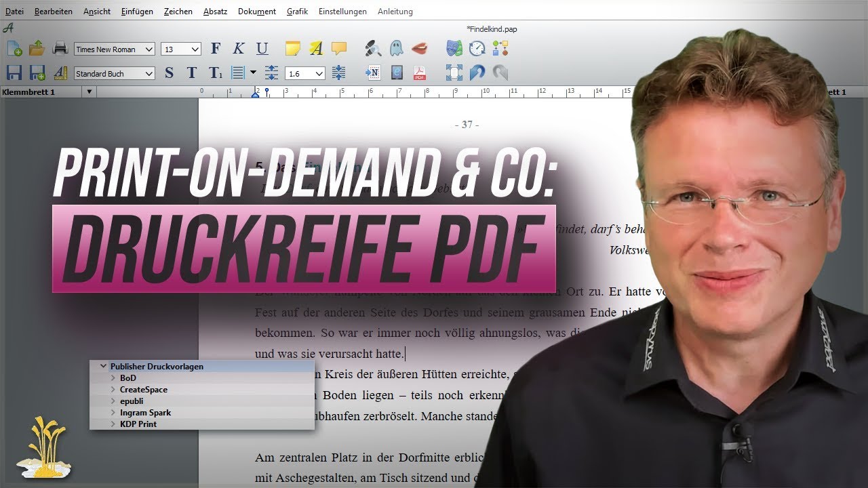Insert a yellow sticky note
The image size is (868, 488).
click(293, 49)
